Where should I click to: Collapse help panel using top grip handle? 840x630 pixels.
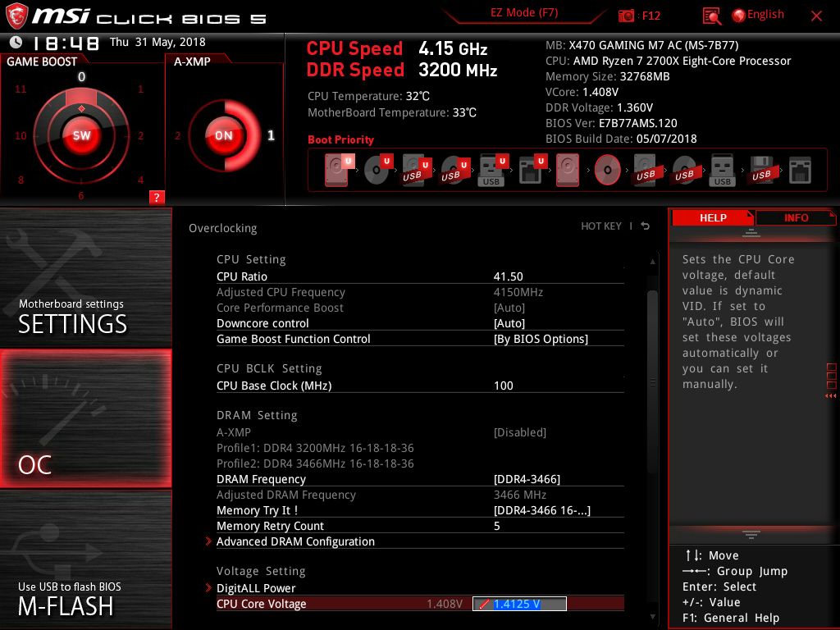pos(751,232)
